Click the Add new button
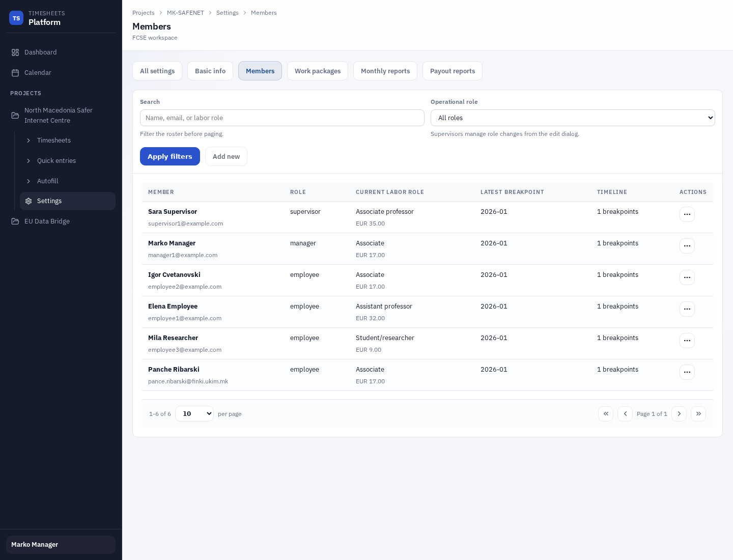This screenshot has width=733, height=560. [226, 156]
